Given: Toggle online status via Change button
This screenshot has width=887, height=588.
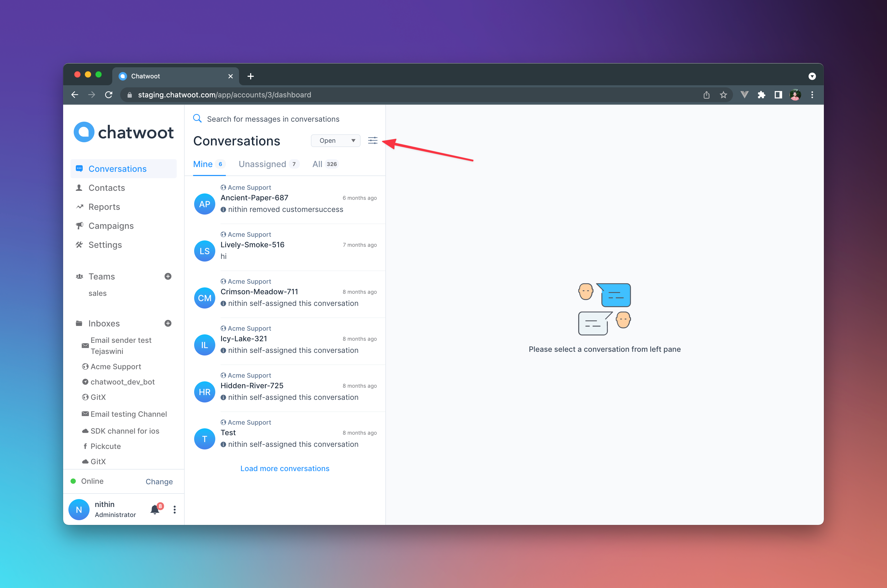Looking at the screenshot, I should 159,481.
